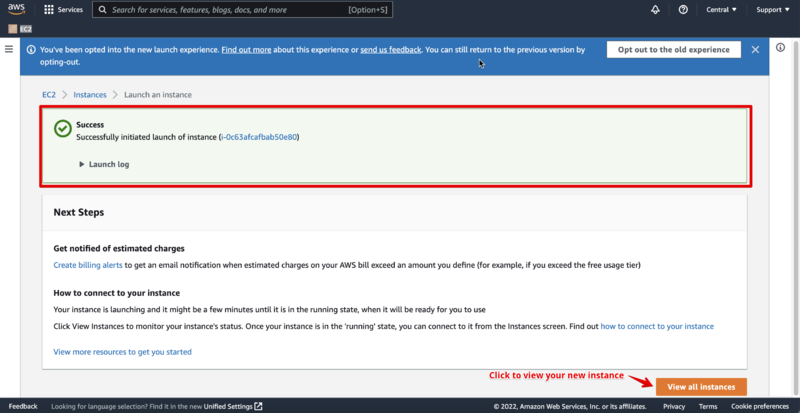Open the Support dropdown menu

[772, 10]
